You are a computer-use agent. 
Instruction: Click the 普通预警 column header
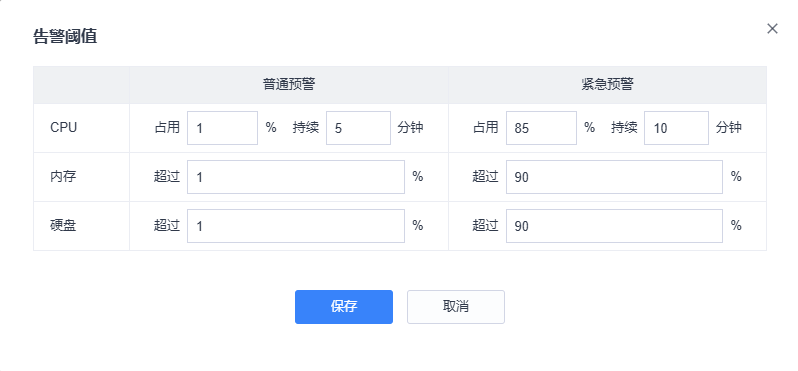click(289, 85)
